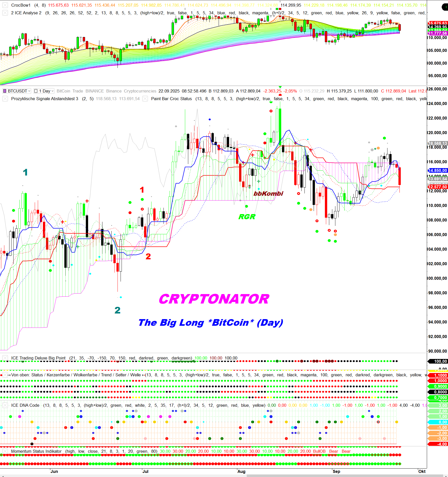Select the Momentum Status Indikator label
The image size is (448, 477).
(x=36, y=451)
